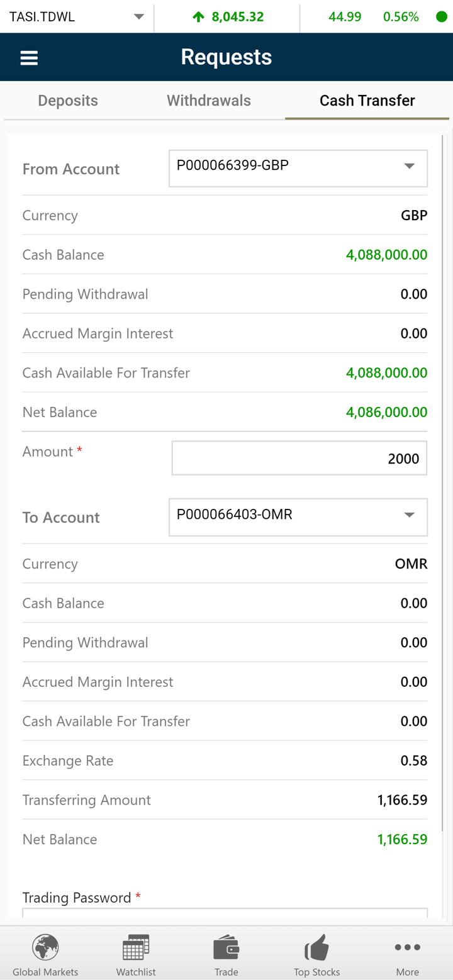
Task: Switch to the Withdrawals tab
Action: [209, 101]
